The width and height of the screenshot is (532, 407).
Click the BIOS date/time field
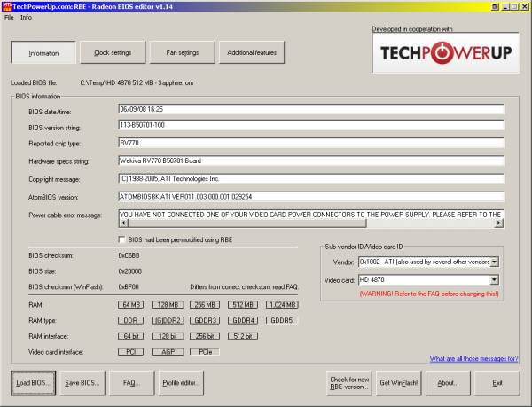311,109
